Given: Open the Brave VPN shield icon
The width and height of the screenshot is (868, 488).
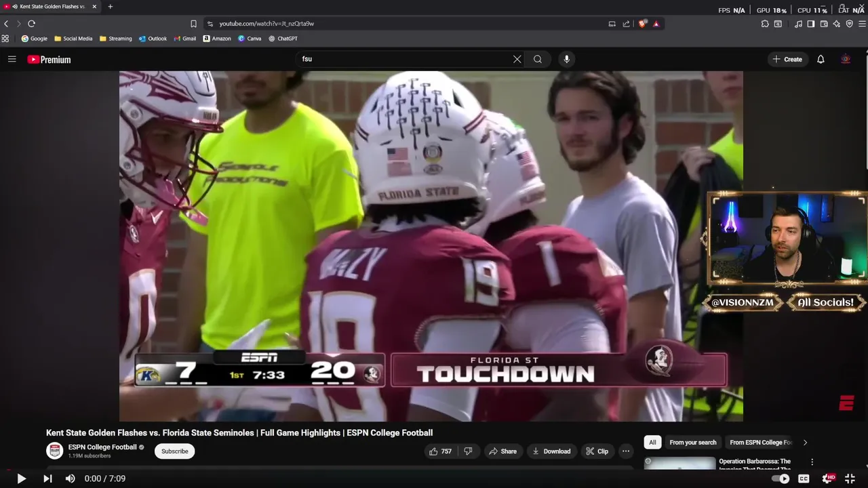Looking at the screenshot, I should click(850, 24).
